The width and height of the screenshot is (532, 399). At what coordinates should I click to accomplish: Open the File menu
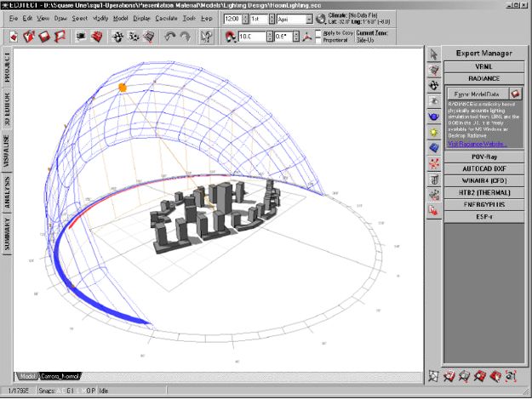[14, 19]
